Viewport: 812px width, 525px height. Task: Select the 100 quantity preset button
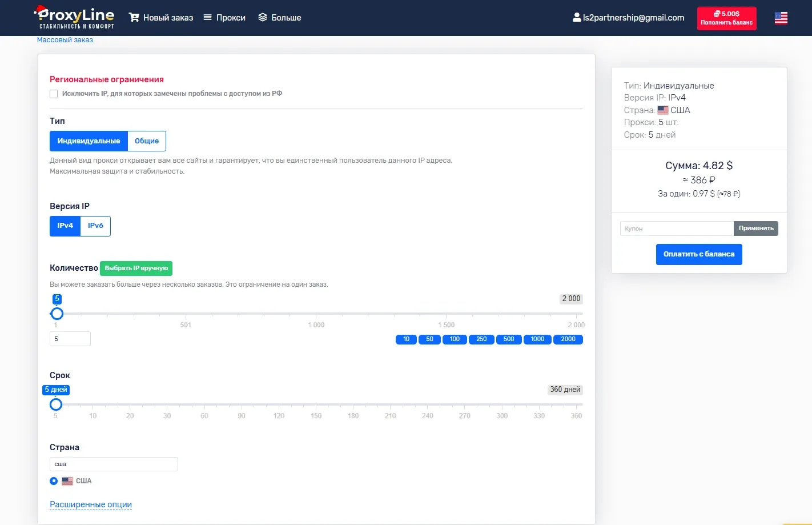455,339
